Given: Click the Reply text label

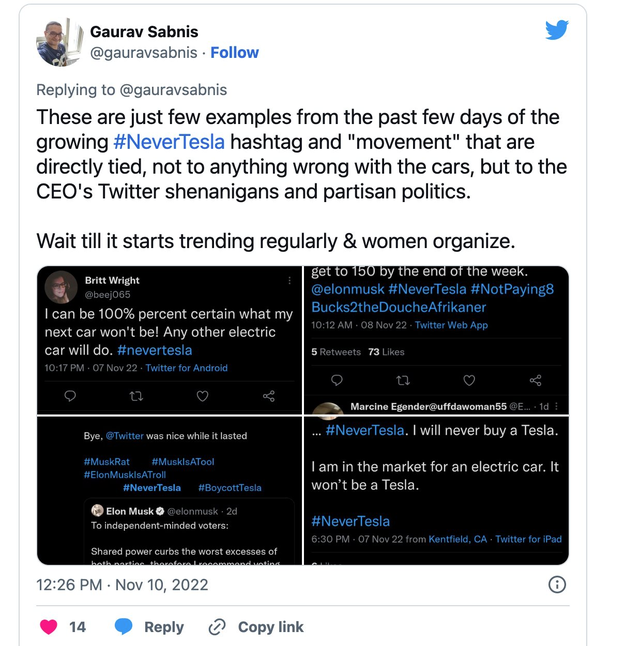Looking at the screenshot, I should click(164, 627).
